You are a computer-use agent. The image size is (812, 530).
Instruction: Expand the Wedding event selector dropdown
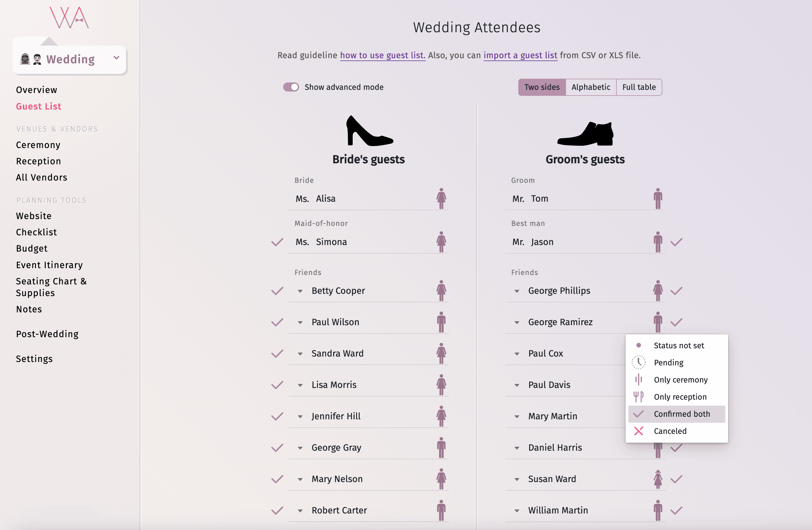coord(116,58)
